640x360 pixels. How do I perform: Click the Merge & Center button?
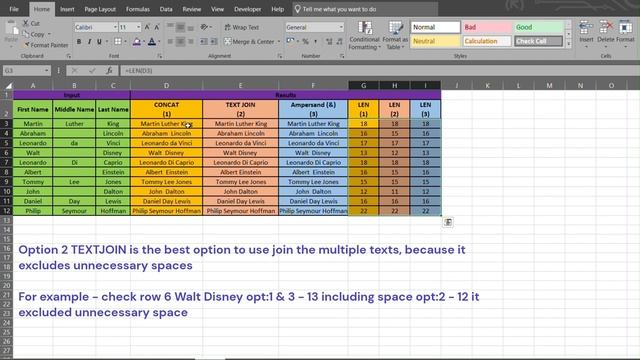(249, 41)
